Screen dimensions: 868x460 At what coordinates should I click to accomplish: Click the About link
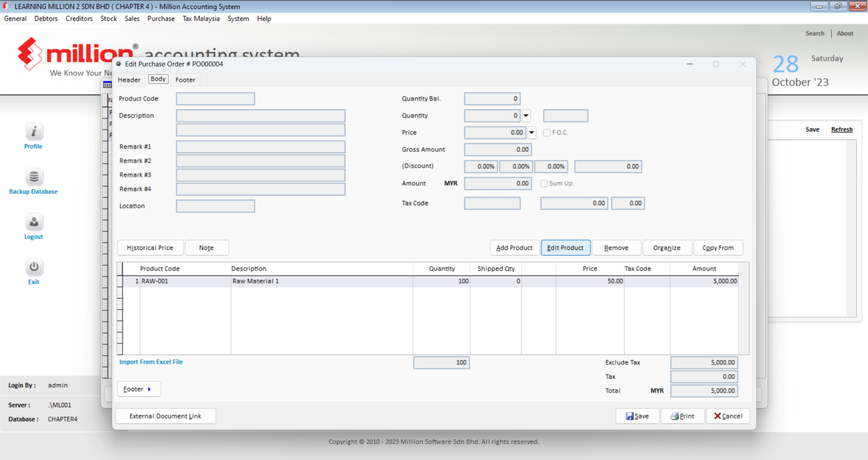(845, 33)
